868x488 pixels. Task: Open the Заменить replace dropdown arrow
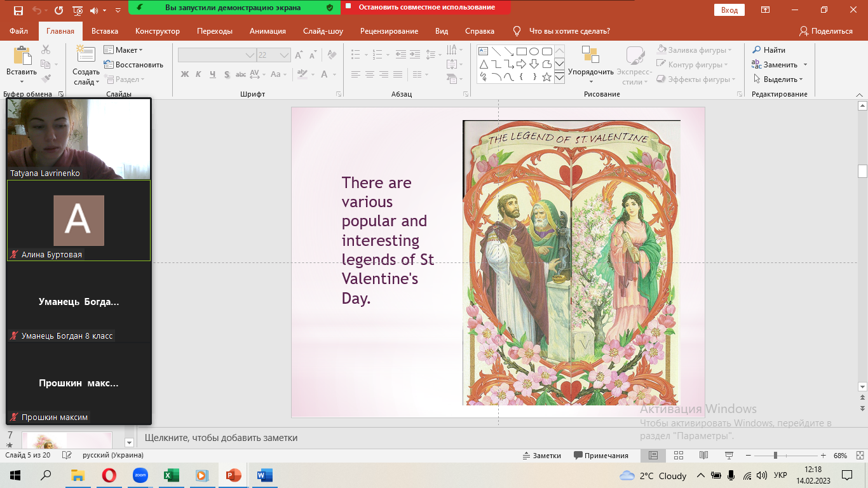click(x=805, y=65)
